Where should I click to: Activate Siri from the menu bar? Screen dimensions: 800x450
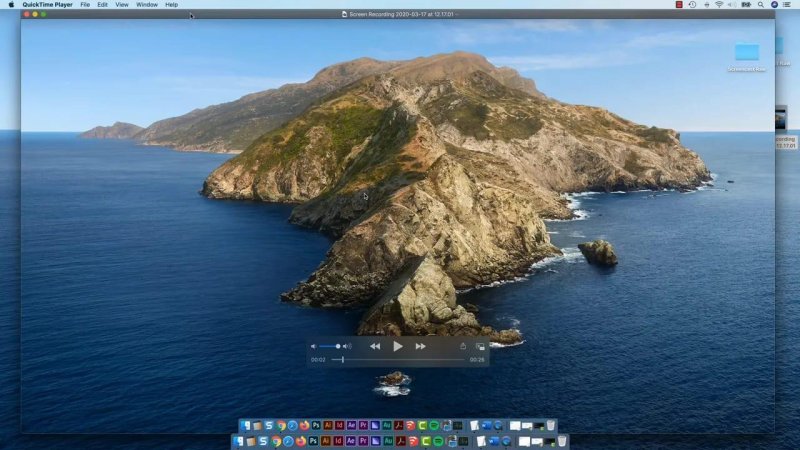[774, 5]
